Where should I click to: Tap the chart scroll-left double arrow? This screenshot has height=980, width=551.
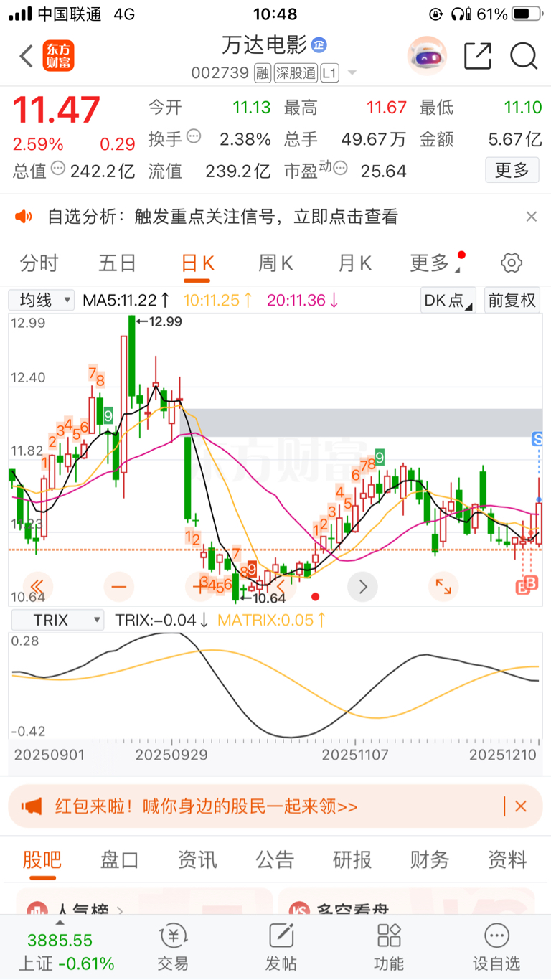pos(38,587)
